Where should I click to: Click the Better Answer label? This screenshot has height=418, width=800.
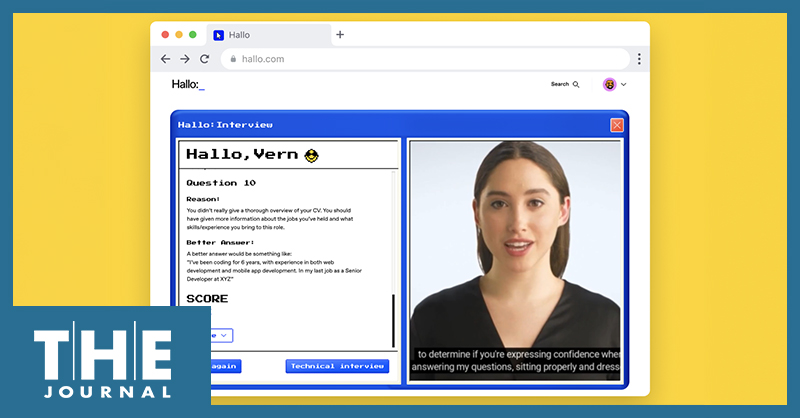pos(220,242)
